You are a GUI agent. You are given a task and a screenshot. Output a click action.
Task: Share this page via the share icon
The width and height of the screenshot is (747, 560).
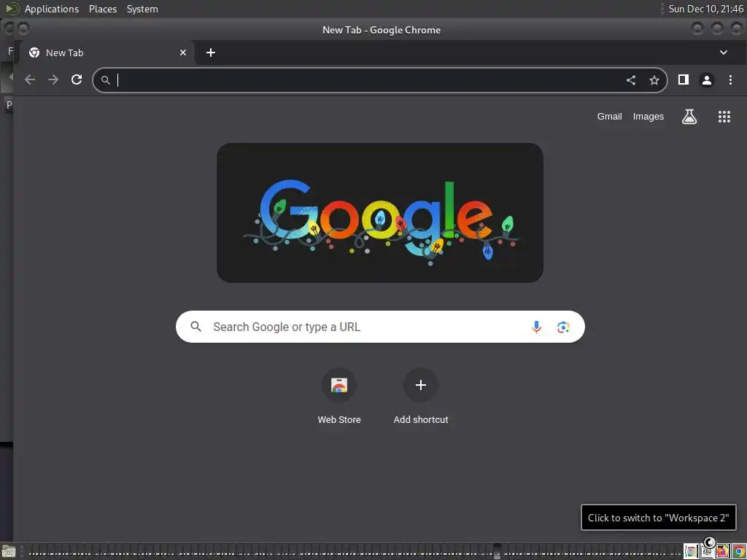(631, 80)
